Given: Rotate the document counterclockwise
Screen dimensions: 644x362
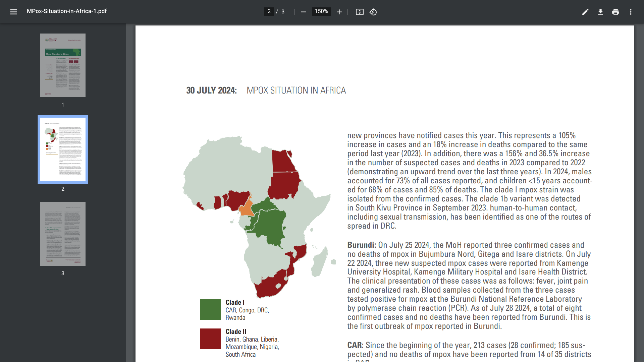Looking at the screenshot, I should click(373, 12).
